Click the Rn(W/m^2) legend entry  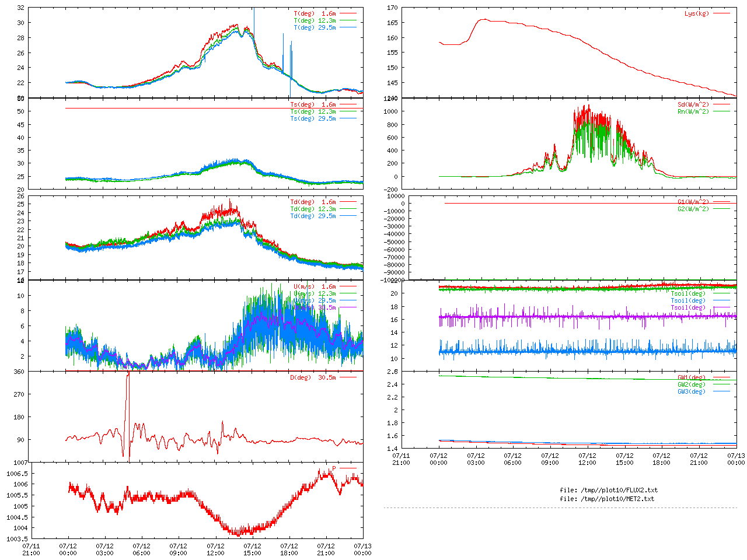693,111
